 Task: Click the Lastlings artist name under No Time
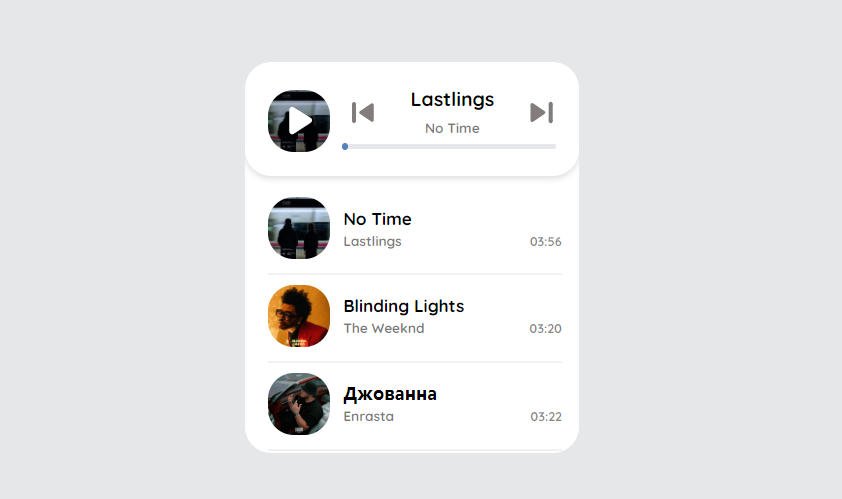point(373,242)
